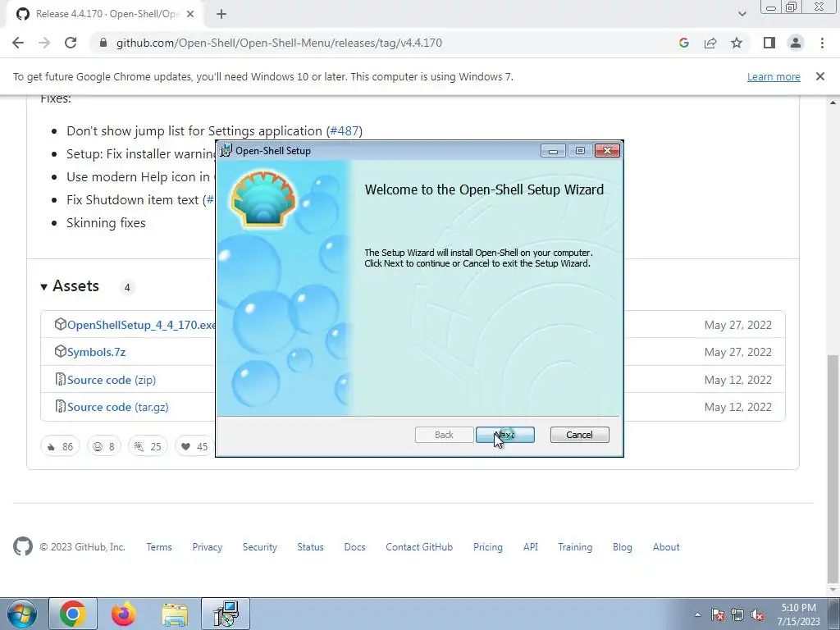This screenshot has height=630, width=840.
Task: Open Blog footer link
Action: 623,547
